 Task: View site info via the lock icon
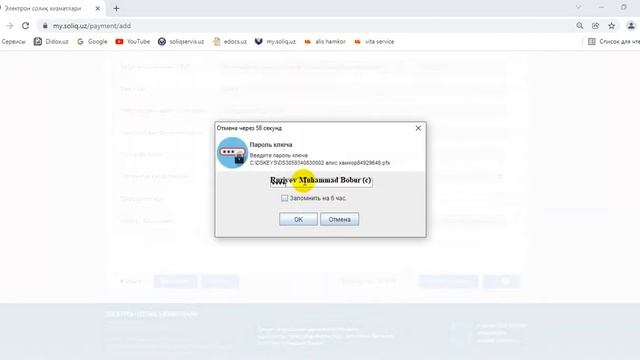(x=45, y=26)
